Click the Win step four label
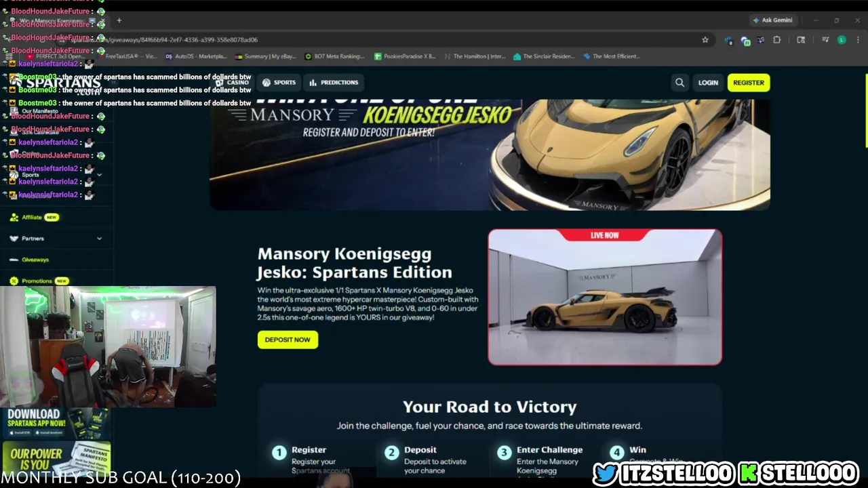This screenshot has width=868, height=488. [637, 450]
